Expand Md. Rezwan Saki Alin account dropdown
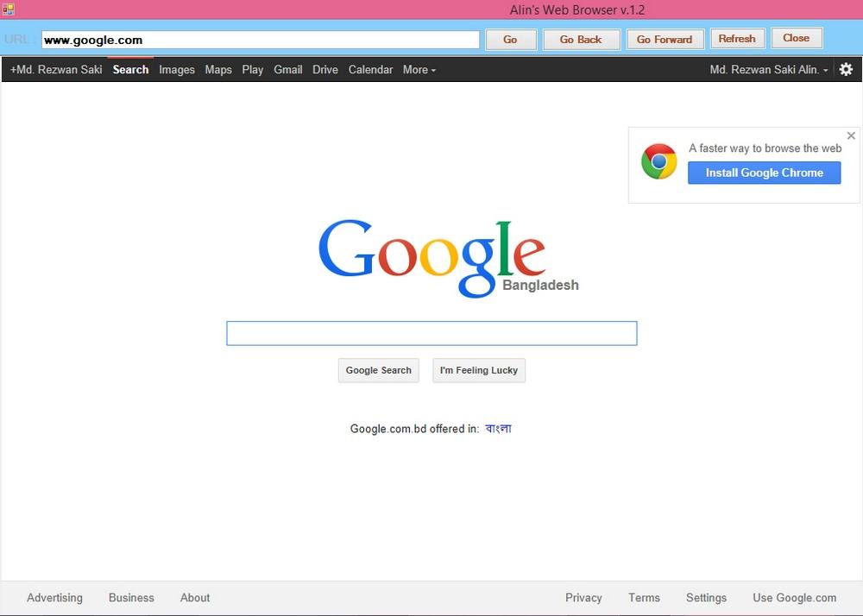 [x=768, y=70]
